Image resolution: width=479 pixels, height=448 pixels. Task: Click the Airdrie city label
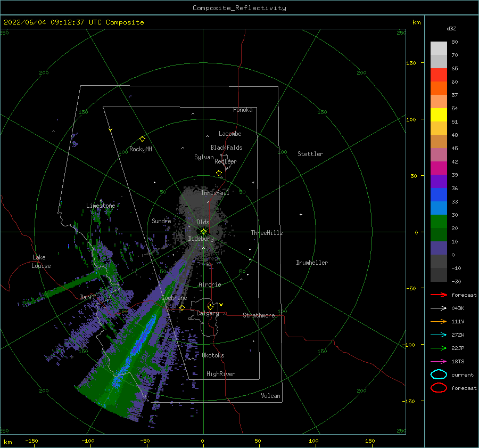[210, 284]
